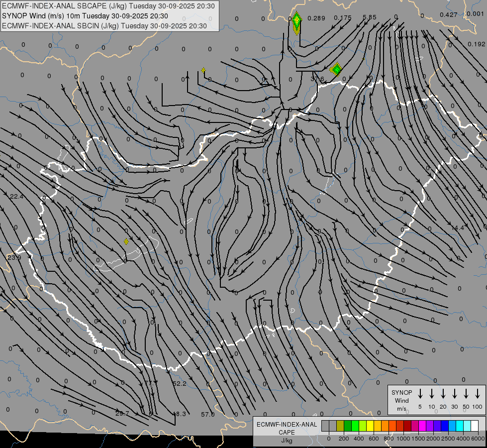The image size is (487, 448).
Task: Click the value 14.4 on the right
Action: (458, 228)
